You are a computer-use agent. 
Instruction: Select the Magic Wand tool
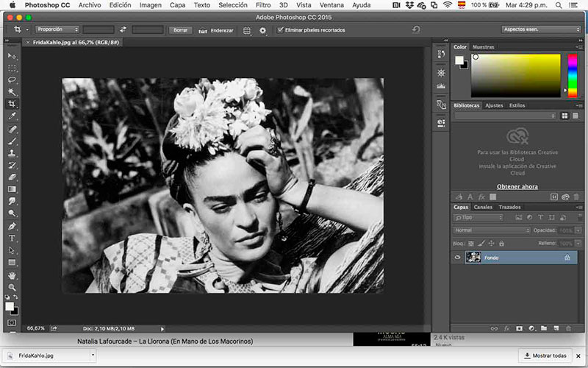click(x=12, y=92)
